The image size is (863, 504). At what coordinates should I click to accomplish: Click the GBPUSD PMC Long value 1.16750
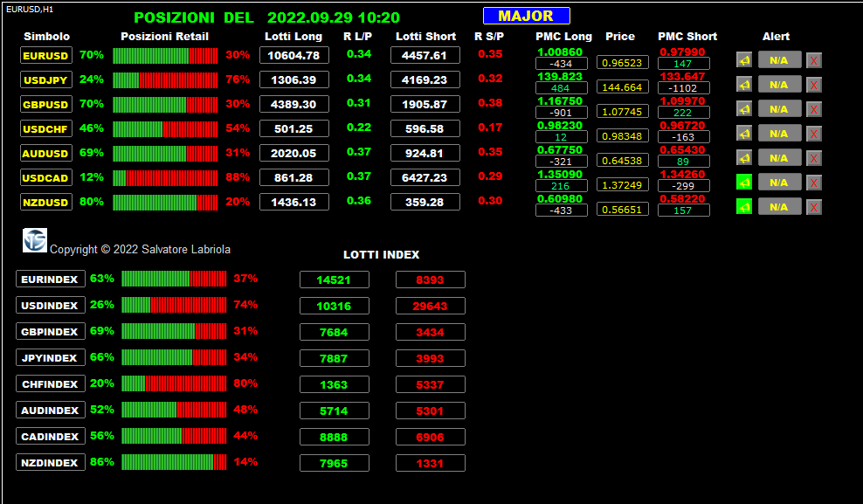560,101
